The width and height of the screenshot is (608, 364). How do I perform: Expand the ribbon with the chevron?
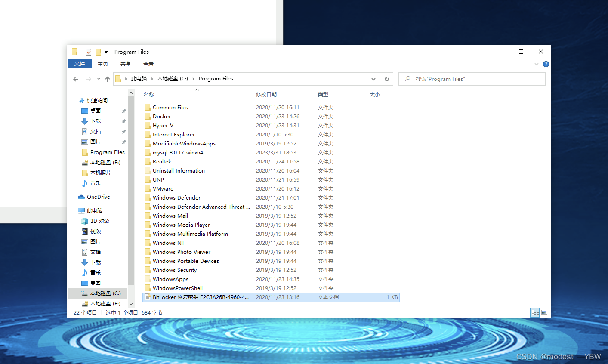537,64
